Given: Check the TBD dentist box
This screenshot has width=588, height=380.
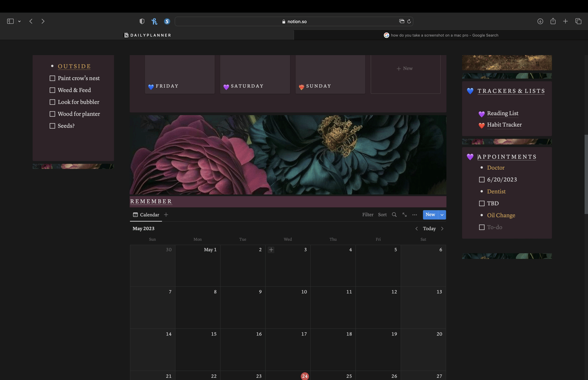Looking at the screenshot, I should (x=482, y=203).
